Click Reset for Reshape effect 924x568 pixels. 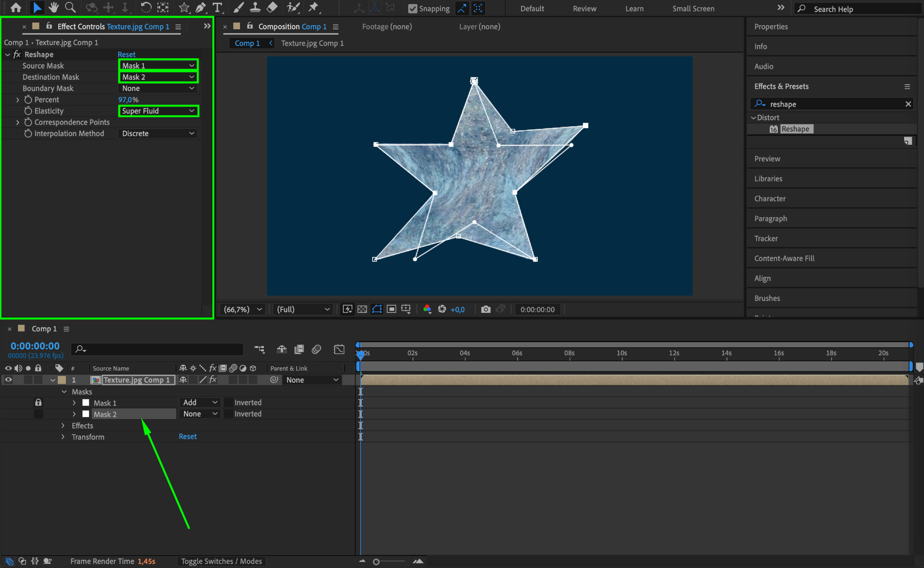[x=126, y=55]
